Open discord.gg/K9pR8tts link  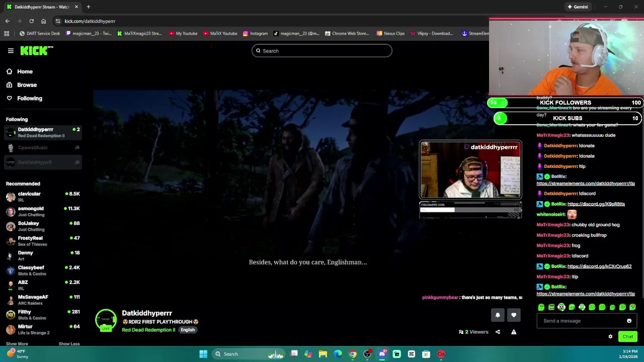596,204
